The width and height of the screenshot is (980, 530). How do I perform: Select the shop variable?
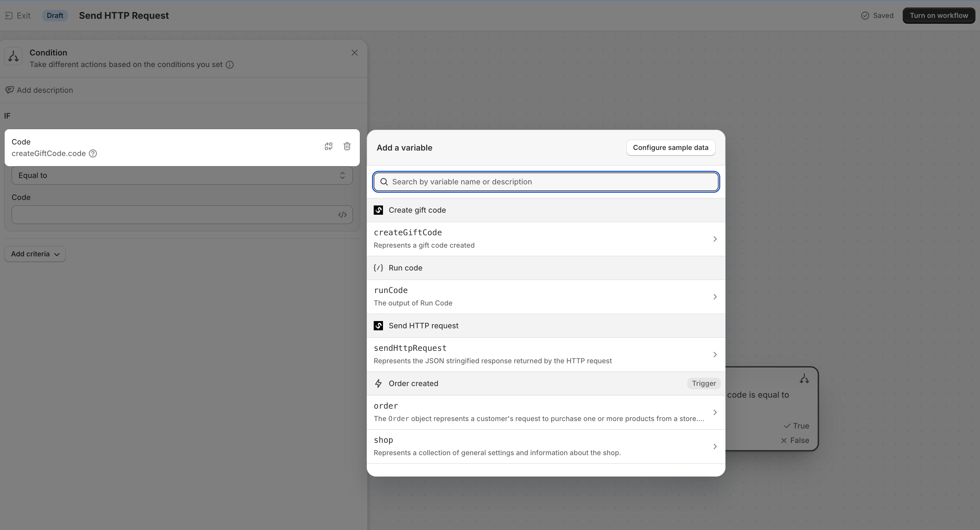coord(545,446)
